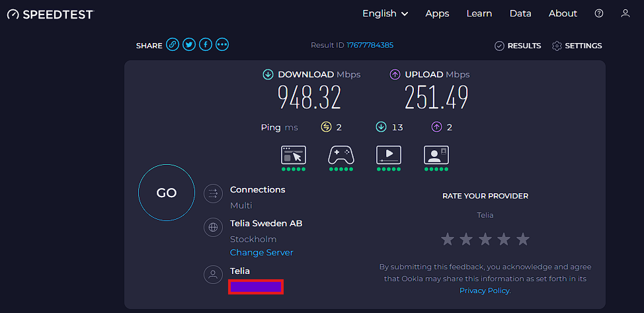644x313 pixels.
Task: Open the help question mark icon
Action: tap(599, 14)
